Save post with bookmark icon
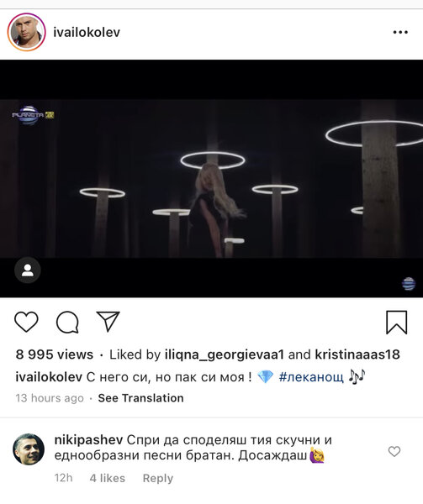 tap(397, 323)
